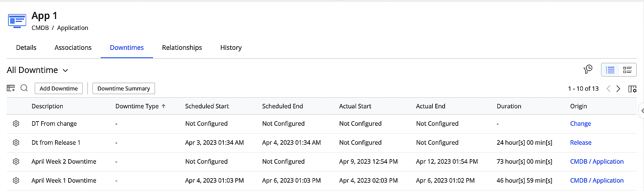Open settings gear for DT From change row
Image resolution: width=644 pixels, height=191 pixels.
pos(16,123)
